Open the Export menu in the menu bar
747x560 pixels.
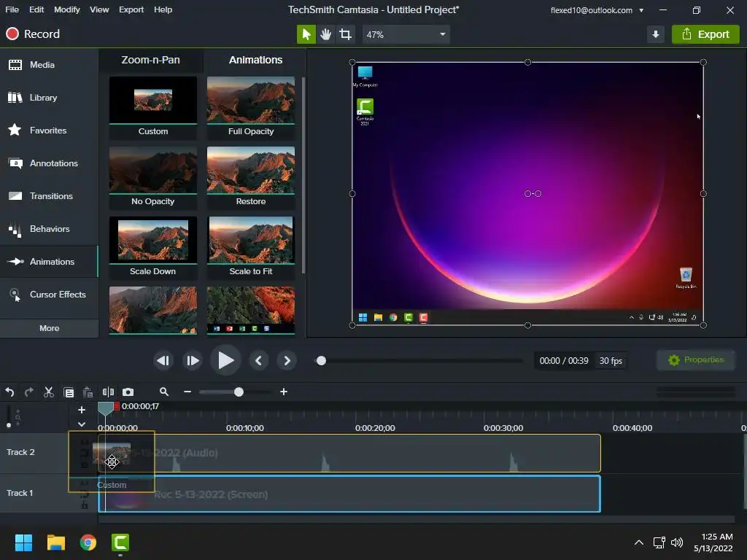click(131, 9)
